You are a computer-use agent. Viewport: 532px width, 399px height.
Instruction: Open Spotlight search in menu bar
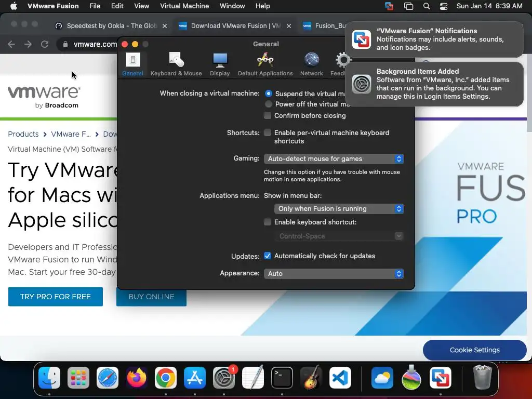coord(427,6)
